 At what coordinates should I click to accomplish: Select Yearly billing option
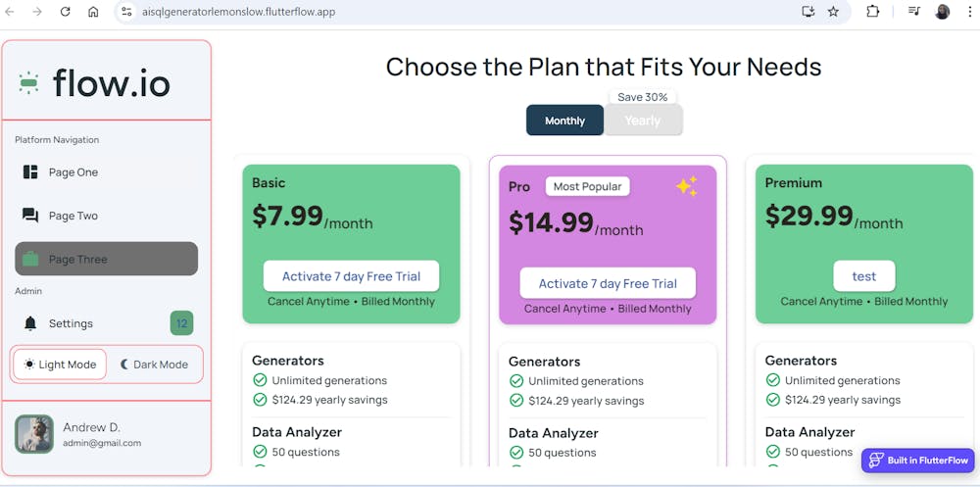pyautogui.click(x=643, y=121)
